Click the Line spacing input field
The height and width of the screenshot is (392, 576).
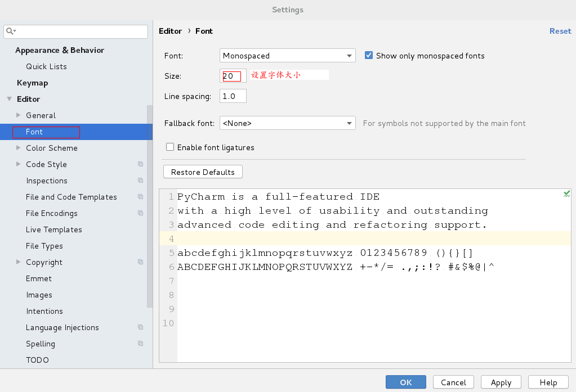(x=233, y=96)
